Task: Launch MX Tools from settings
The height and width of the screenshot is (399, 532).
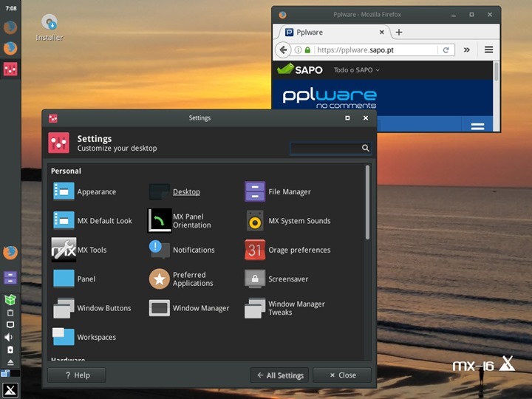Action: pyautogui.click(x=64, y=250)
